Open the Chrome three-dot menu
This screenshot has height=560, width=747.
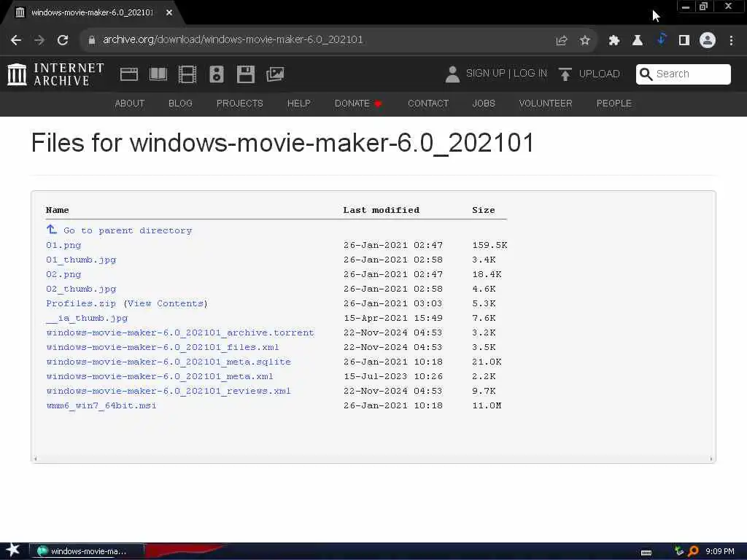[731, 41]
